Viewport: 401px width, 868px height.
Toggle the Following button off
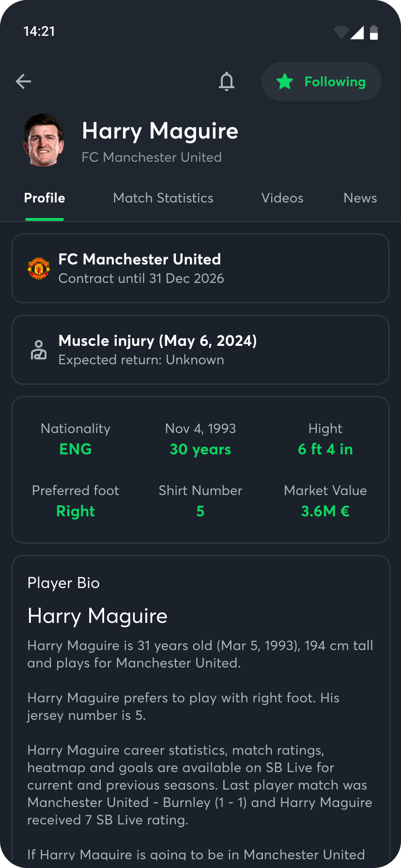322,81
